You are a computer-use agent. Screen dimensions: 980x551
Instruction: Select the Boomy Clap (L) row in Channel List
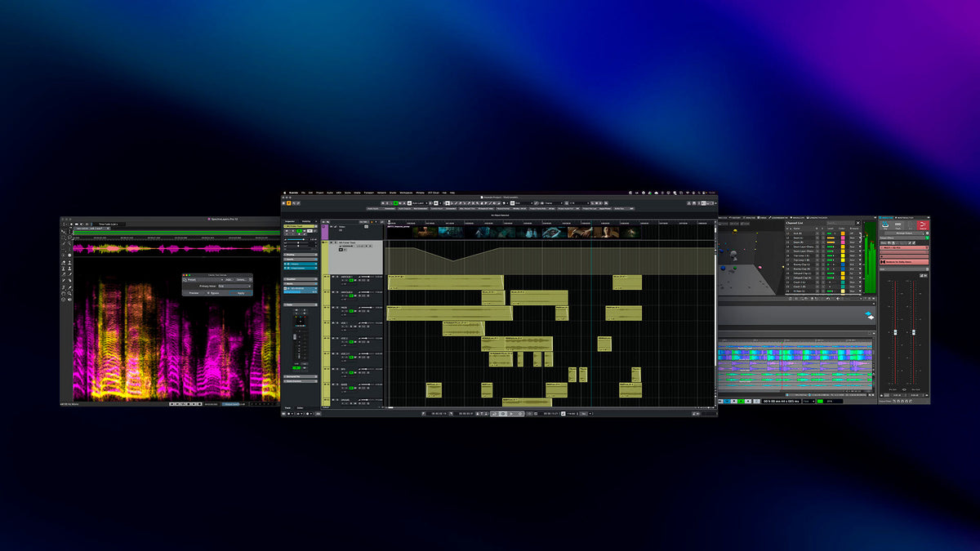(823, 264)
